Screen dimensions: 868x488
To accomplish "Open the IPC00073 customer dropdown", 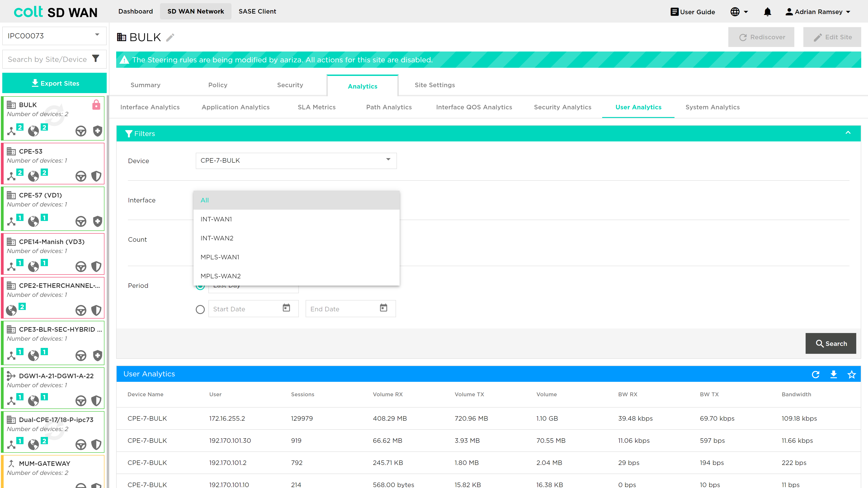I will (x=54, y=36).
